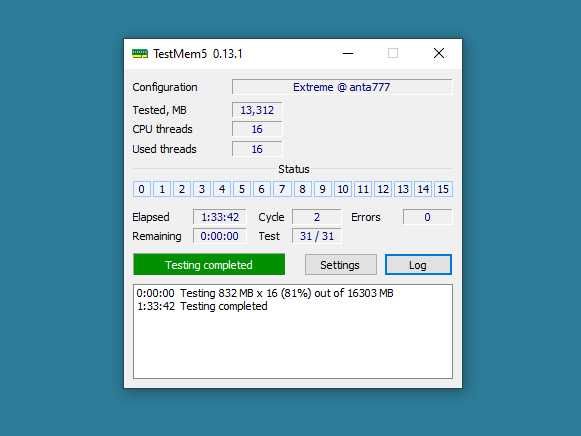Screen dimensions: 581x436
Task: Select thread status box 7
Action: tap(282, 189)
